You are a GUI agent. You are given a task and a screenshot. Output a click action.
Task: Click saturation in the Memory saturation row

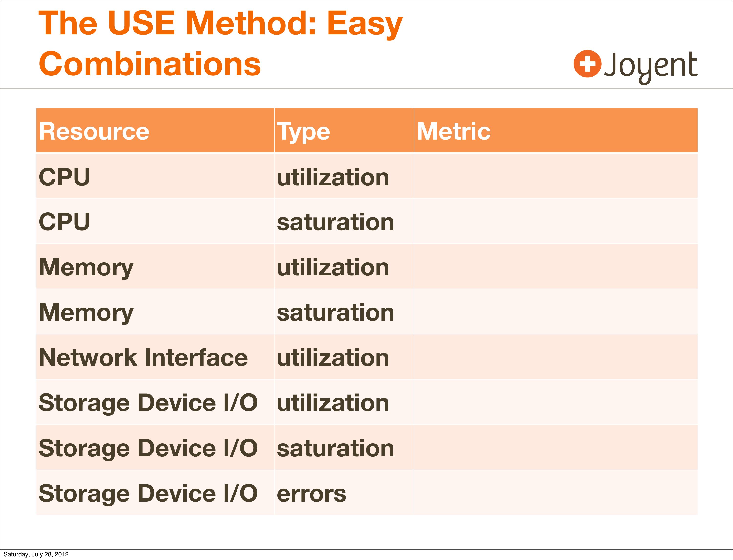click(x=335, y=312)
